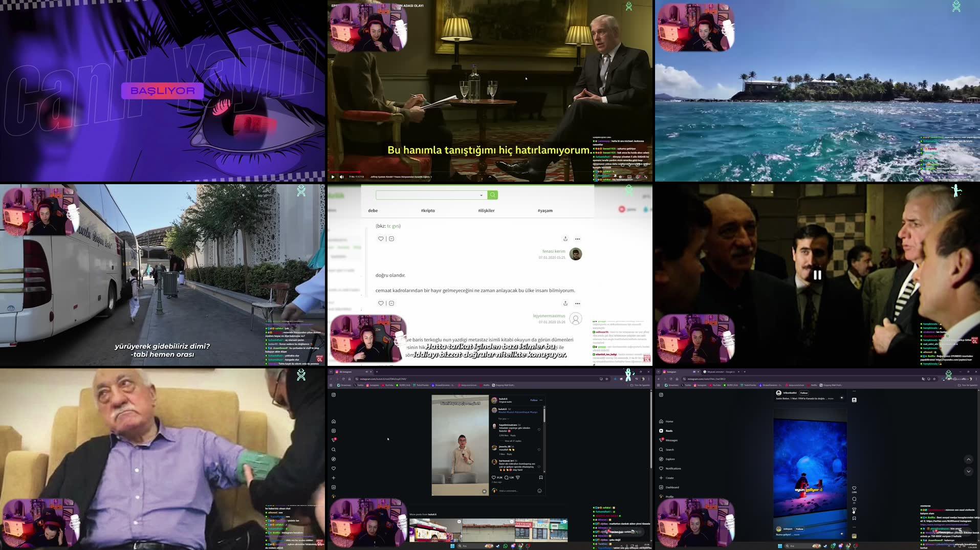This screenshot has width=980, height=550.
Task: Click comment bubble icon beside the reel
Action: click(854, 499)
